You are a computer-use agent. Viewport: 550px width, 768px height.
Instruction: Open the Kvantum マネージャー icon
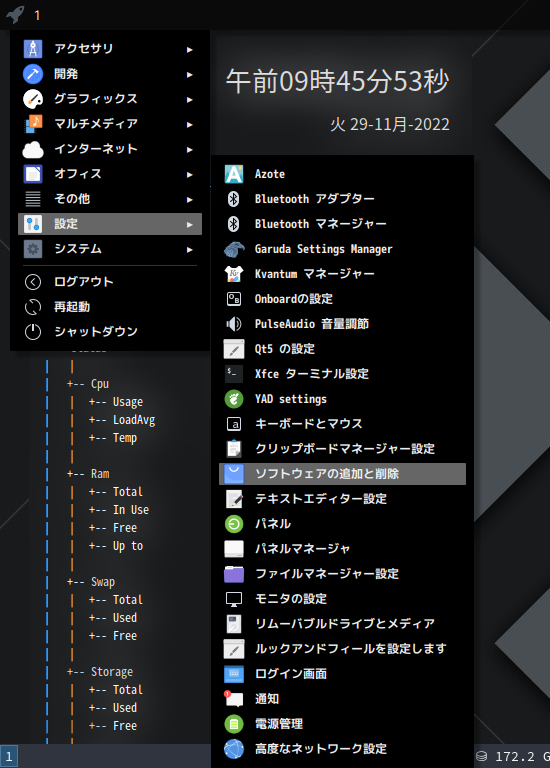tap(234, 274)
